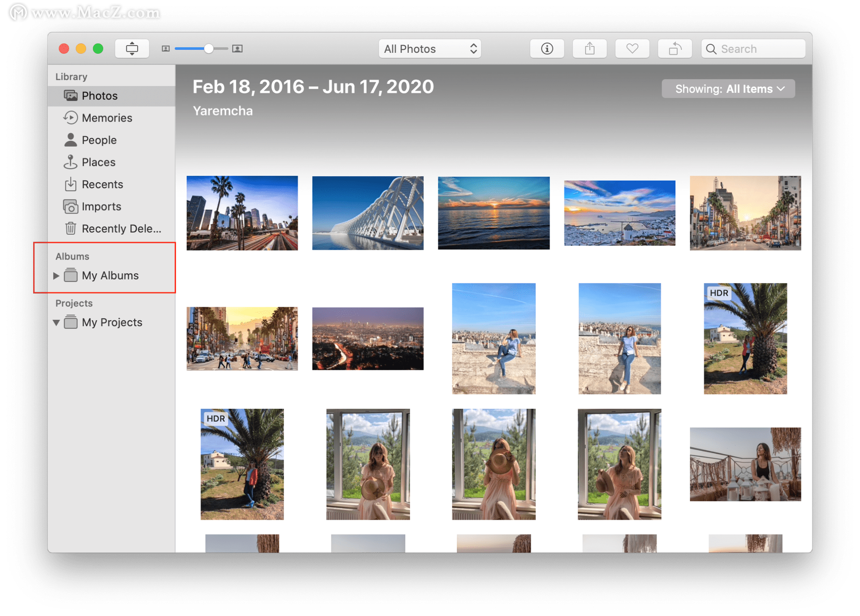Click the aspect ratio toggle toolbar button

[x=132, y=49]
